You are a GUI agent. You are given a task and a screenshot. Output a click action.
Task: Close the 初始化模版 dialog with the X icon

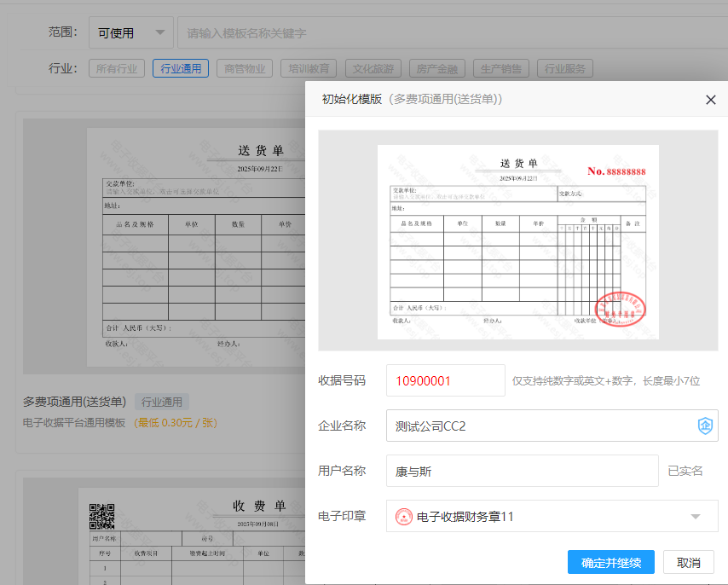(x=711, y=100)
